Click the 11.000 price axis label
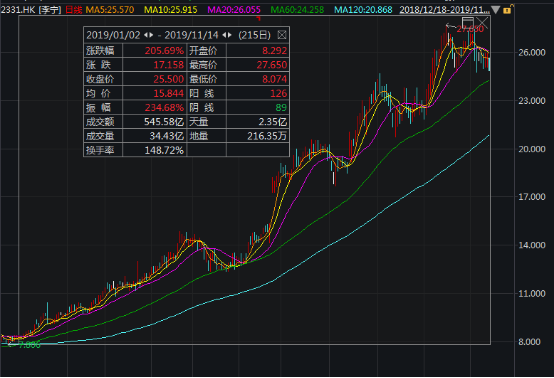The image size is (554, 378). [532, 294]
